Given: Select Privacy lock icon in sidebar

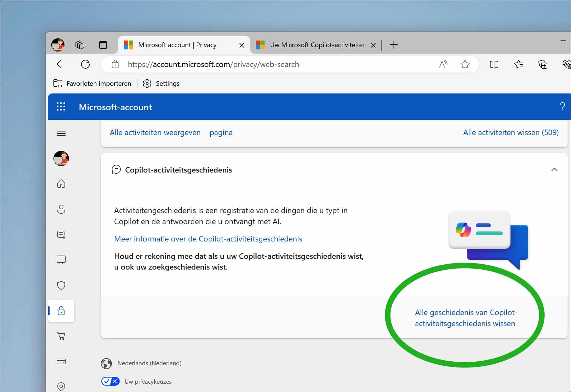Looking at the screenshot, I should (x=61, y=311).
